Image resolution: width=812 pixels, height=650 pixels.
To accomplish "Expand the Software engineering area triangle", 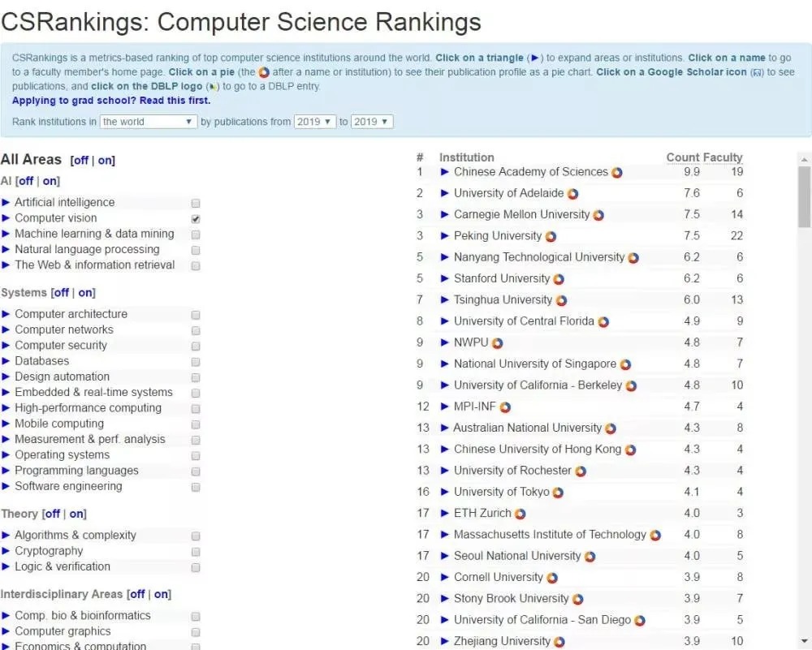I will [x=6, y=486].
